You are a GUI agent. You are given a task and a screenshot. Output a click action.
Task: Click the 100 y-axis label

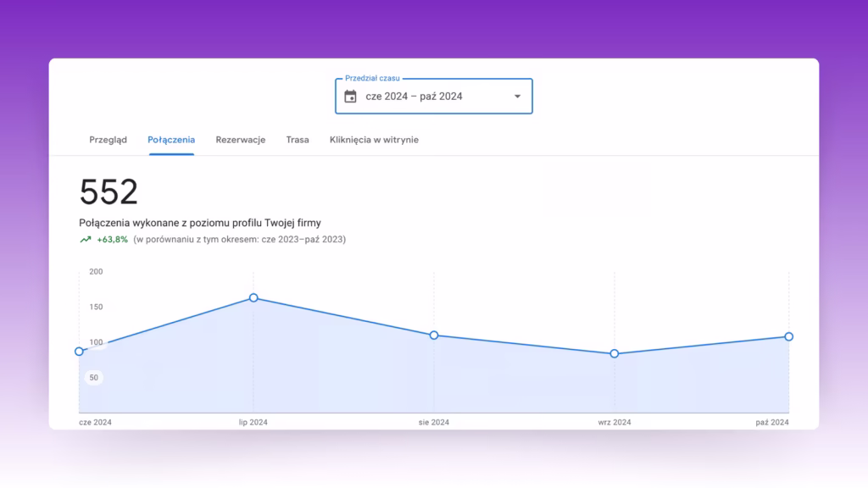(x=96, y=342)
